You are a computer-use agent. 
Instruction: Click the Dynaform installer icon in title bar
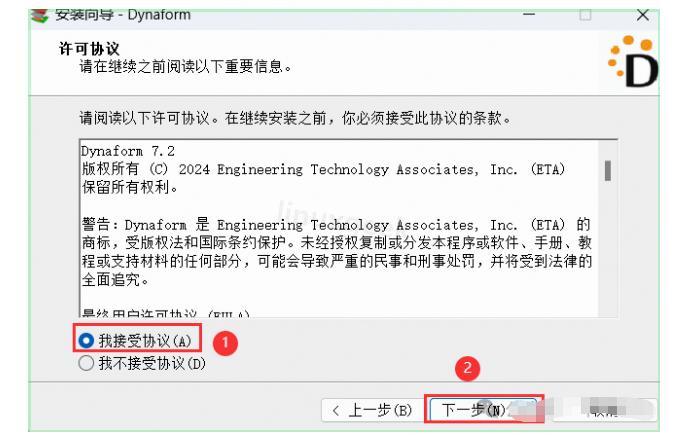[x=10, y=12]
